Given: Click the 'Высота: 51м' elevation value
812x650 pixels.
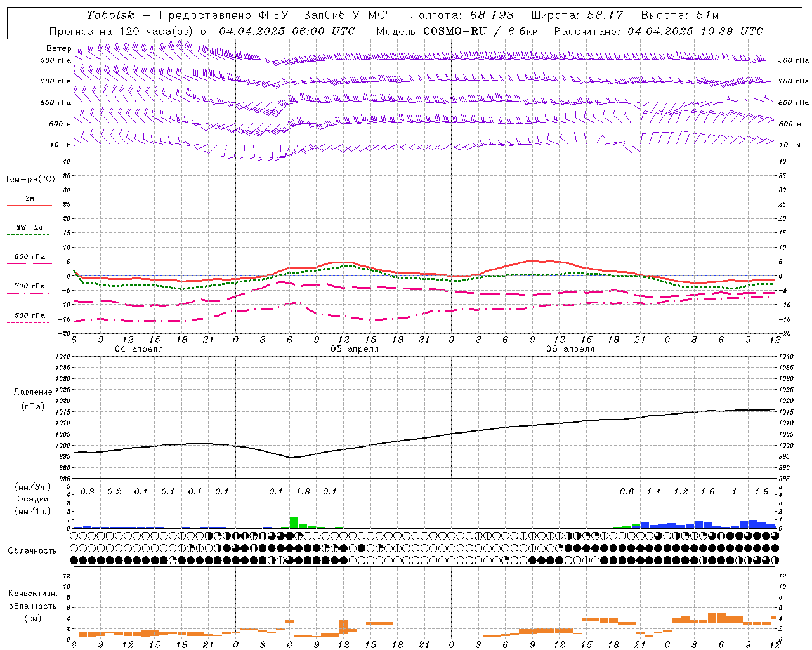Looking at the screenshot, I should click(x=680, y=15).
